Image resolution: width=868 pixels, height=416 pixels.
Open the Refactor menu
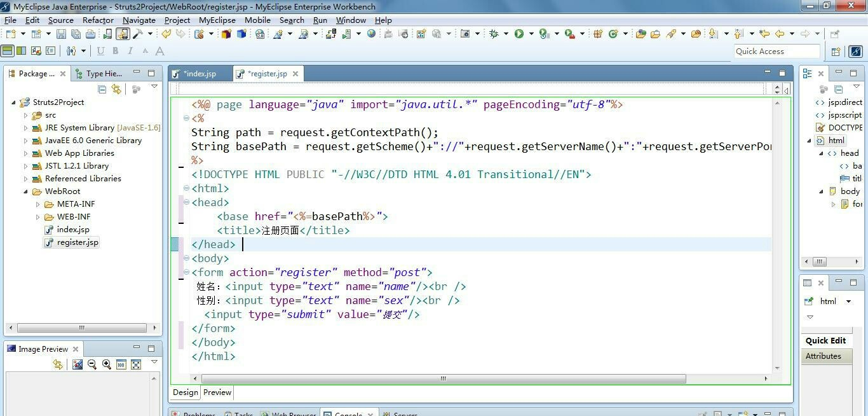(x=98, y=20)
